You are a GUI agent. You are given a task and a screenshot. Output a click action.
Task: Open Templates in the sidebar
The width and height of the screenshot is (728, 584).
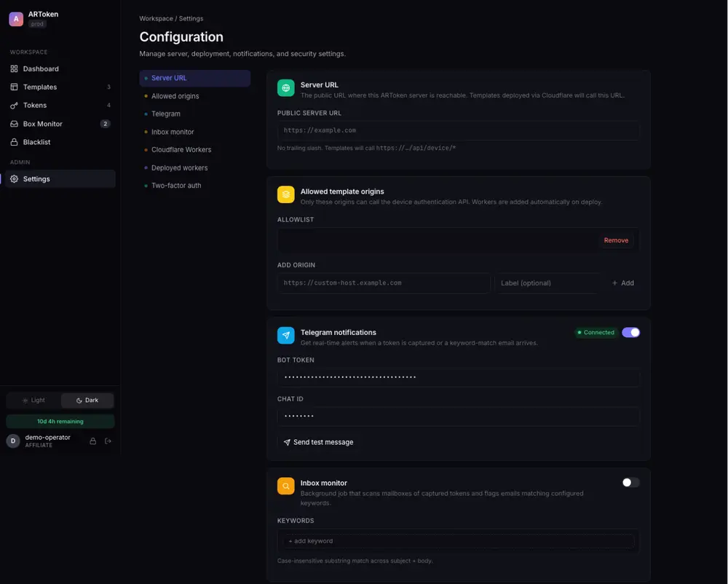tap(60, 87)
